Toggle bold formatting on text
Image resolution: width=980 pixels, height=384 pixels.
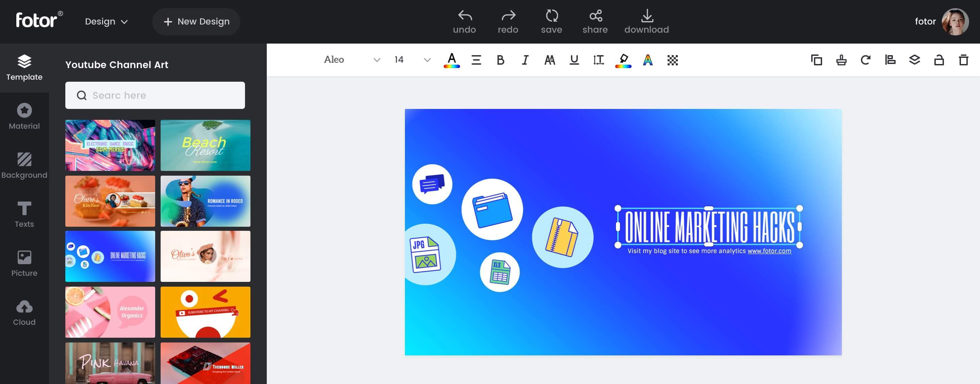click(500, 60)
